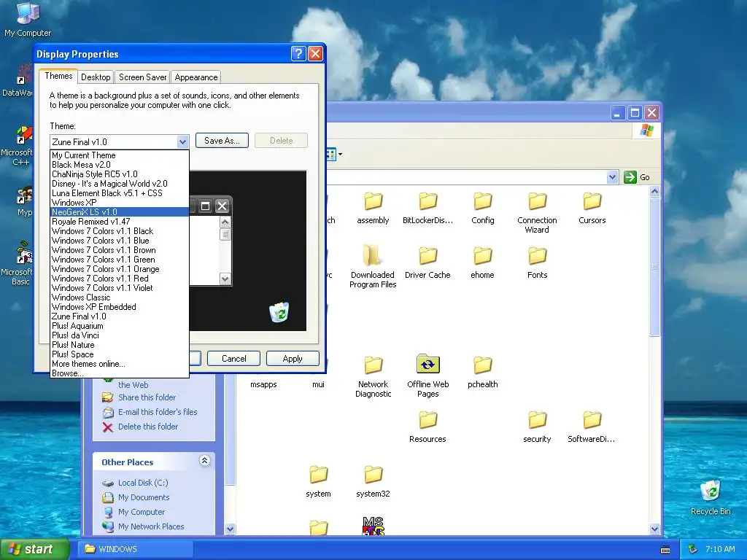Choose Disney - It's a Magical World theme

pos(120,184)
